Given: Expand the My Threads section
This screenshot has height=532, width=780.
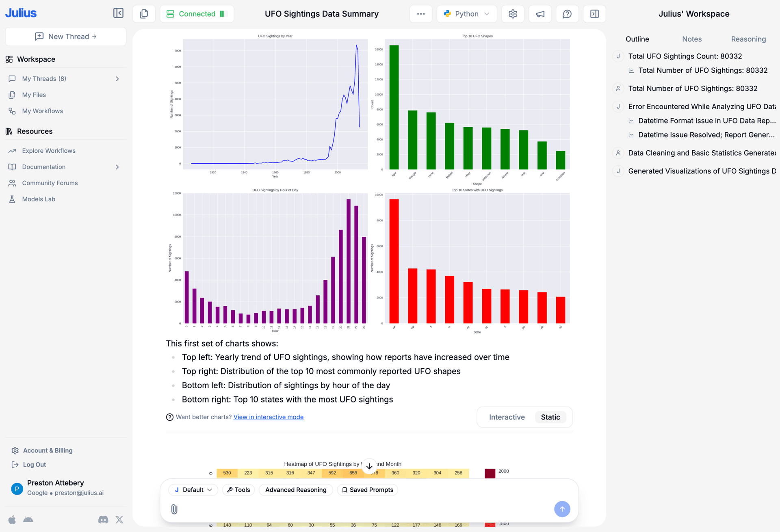Looking at the screenshot, I should pyautogui.click(x=117, y=78).
